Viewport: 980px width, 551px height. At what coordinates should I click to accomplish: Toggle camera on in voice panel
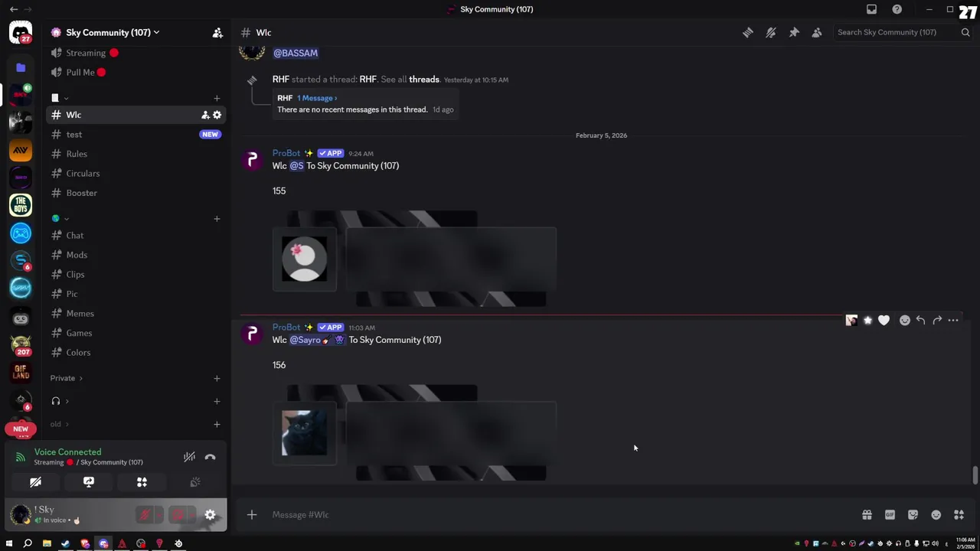tap(35, 482)
